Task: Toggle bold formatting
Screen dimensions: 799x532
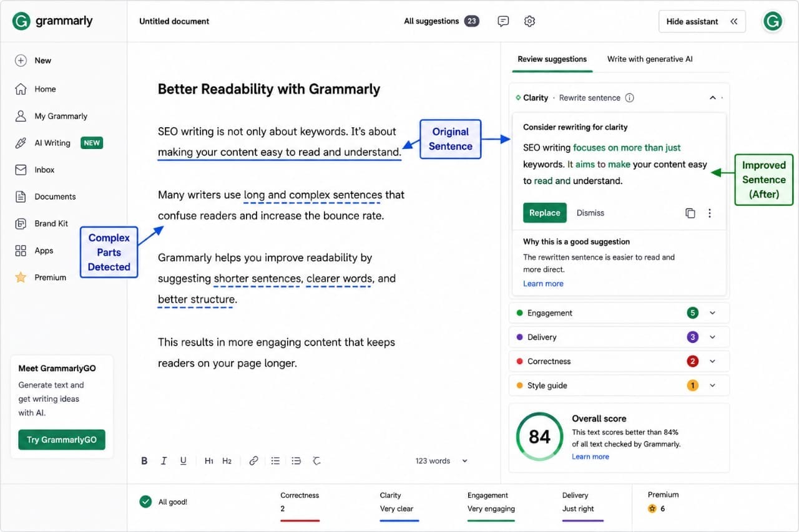Action: pyautogui.click(x=144, y=461)
